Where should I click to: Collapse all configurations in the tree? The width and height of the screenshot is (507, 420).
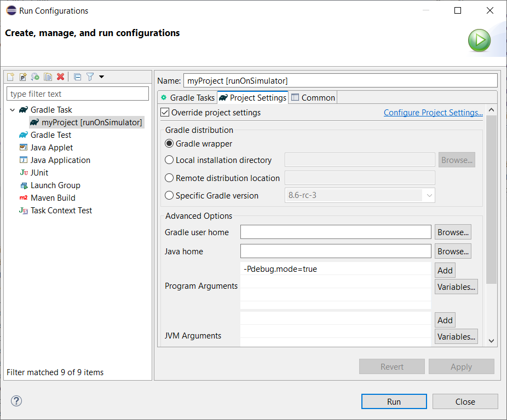[77, 77]
